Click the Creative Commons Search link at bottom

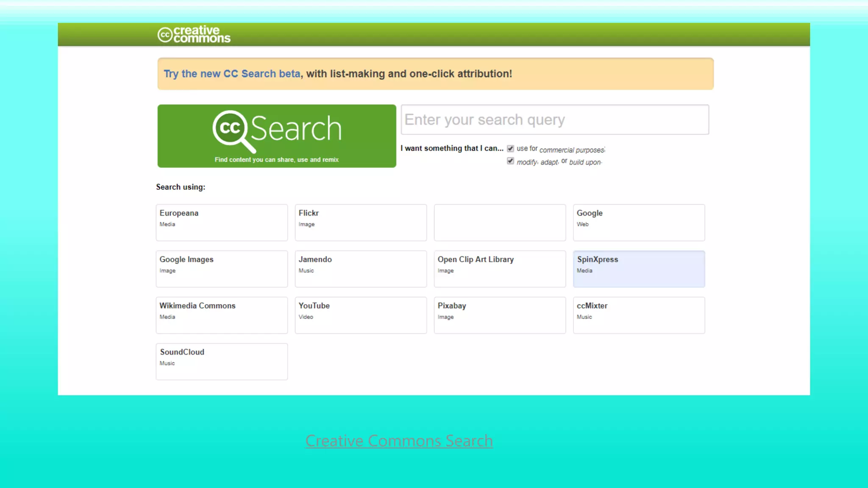click(x=399, y=441)
